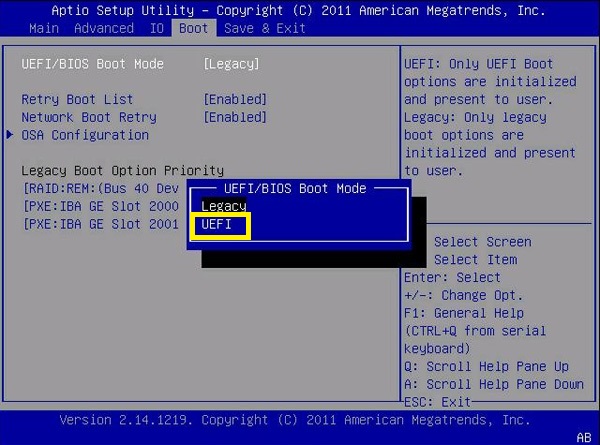Select the Retry Boot List label
This screenshot has height=445, width=600.
[77, 99]
